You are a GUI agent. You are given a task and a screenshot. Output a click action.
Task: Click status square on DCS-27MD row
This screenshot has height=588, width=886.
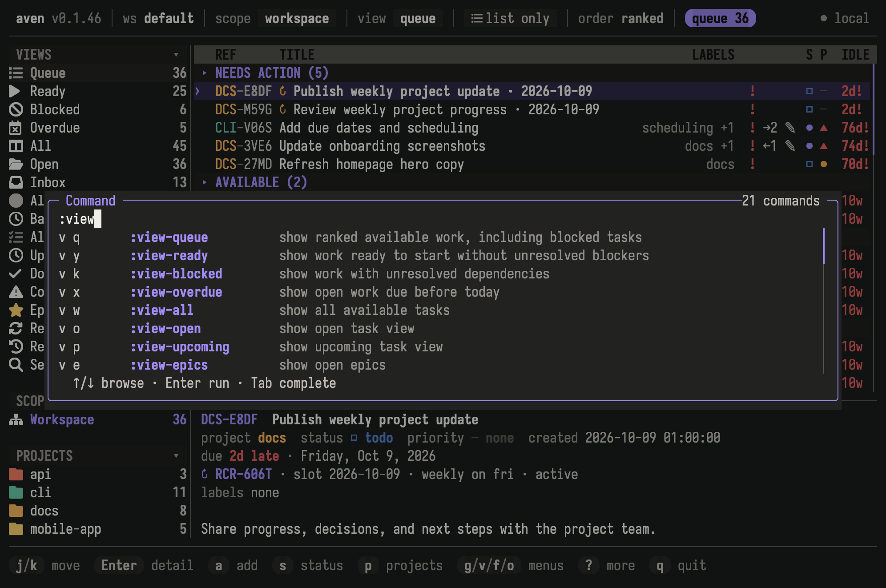click(809, 164)
